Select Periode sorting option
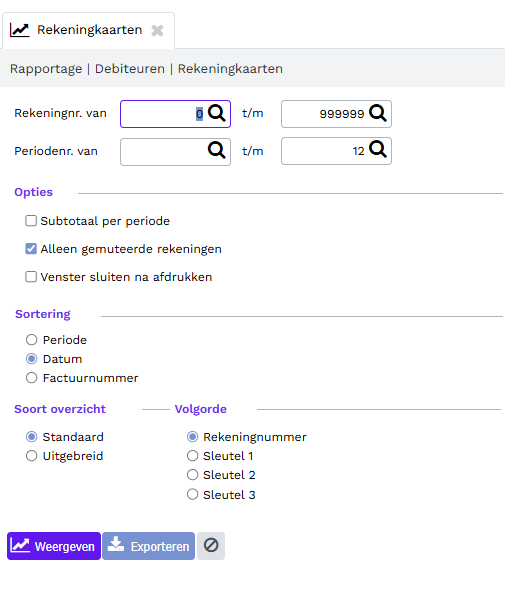The width and height of the screenshot is (505, 590). click(32, 340)
